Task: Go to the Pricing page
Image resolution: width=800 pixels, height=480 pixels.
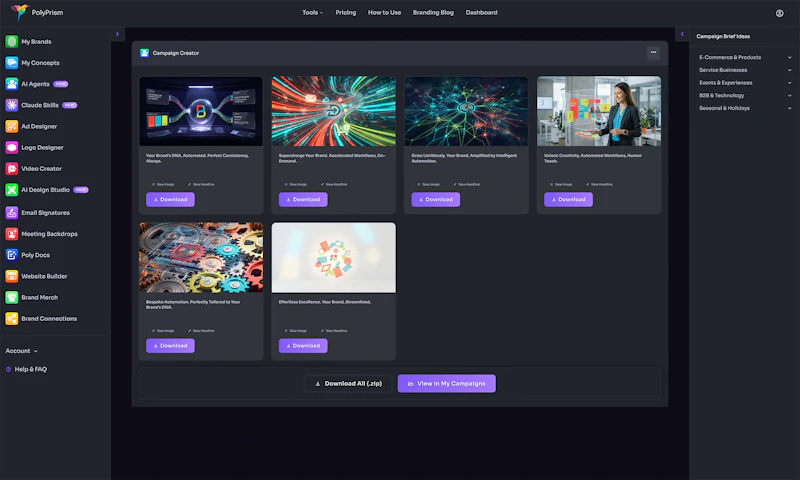Action: pos(345,12)
